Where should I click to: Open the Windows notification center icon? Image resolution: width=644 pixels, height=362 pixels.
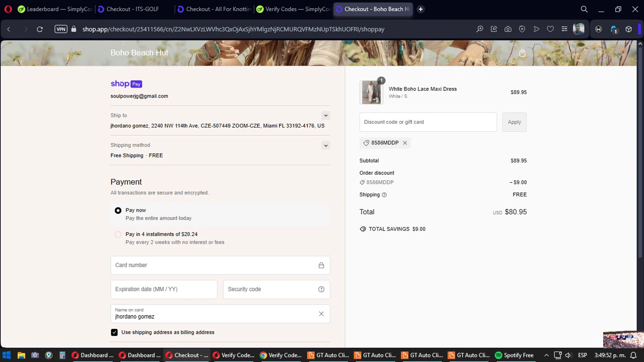point(633,355)
